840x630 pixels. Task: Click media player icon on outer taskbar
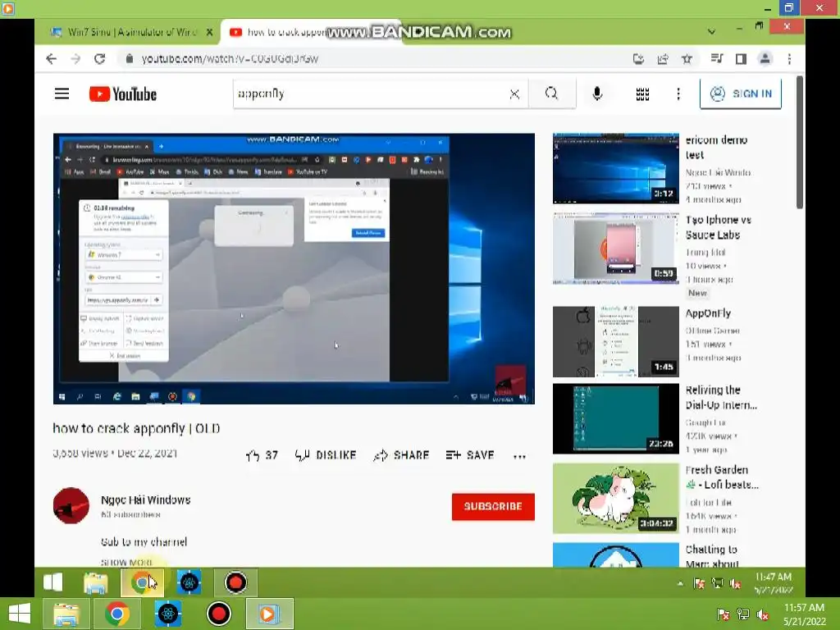(x=269, y=614)
